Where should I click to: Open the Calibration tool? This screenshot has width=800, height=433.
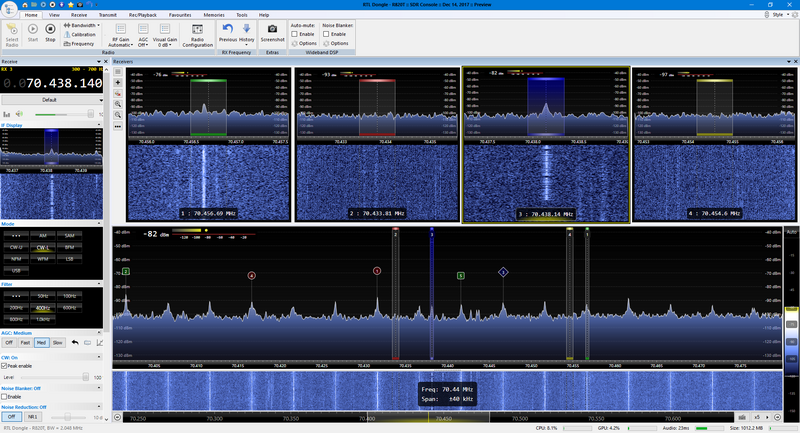tap(80, 34)
